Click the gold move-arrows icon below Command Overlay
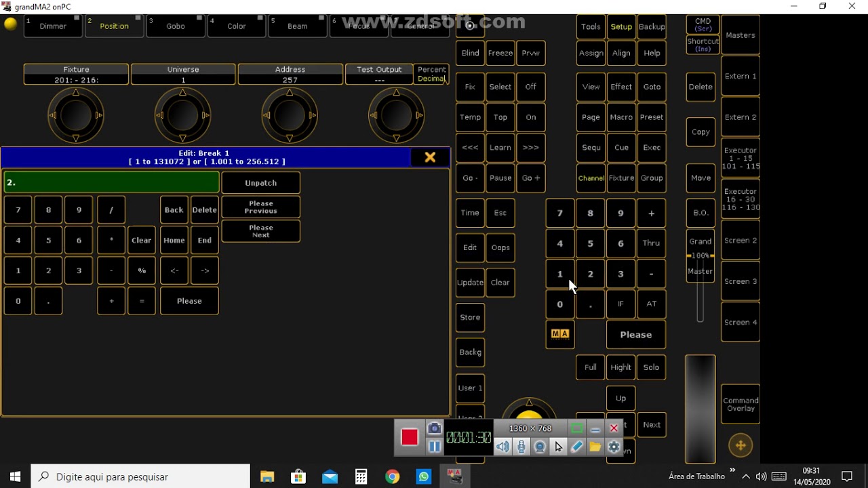This screenshot has width=868, height=488. point(741,445)
